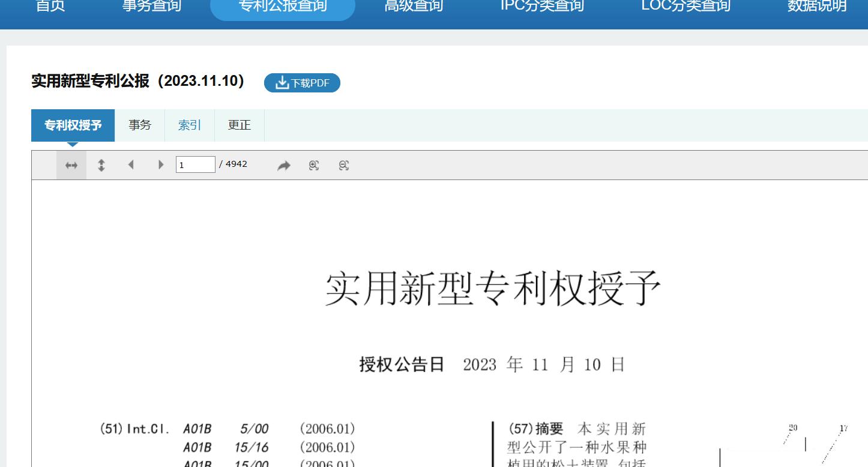
Task: Select the 专利权授予 tab
Action: 73,125
